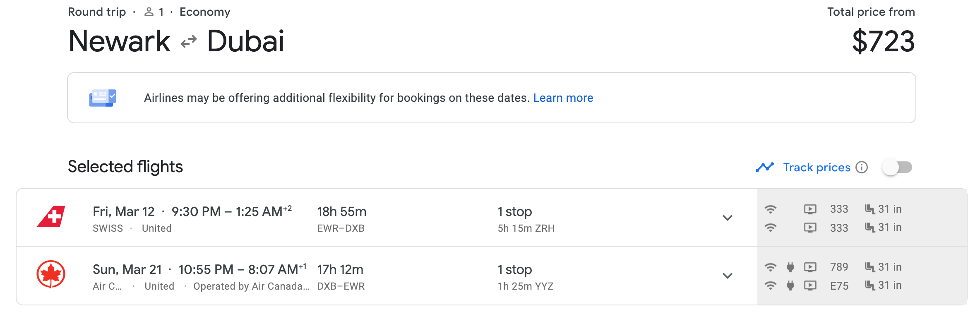Open the Learn more flexibility link

[563, 98]
